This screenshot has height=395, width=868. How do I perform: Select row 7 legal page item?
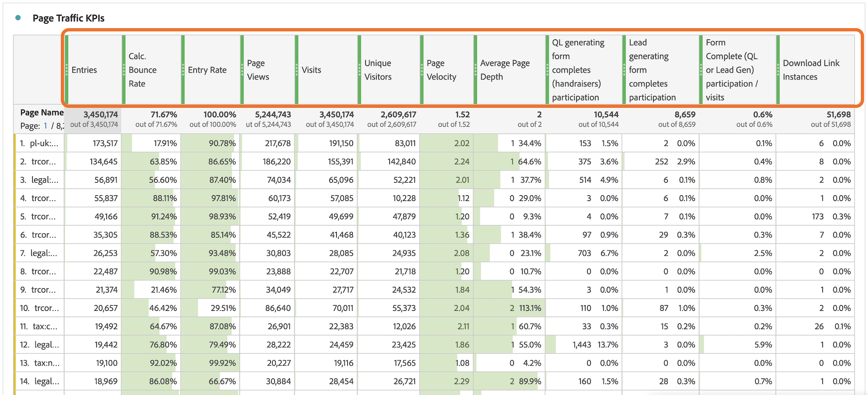(43, 253)
